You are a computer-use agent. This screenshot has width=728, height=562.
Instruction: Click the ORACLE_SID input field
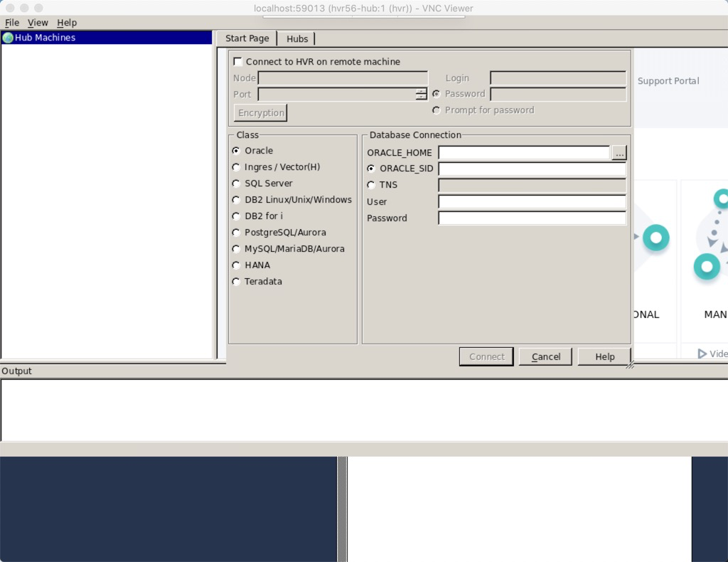532,169
